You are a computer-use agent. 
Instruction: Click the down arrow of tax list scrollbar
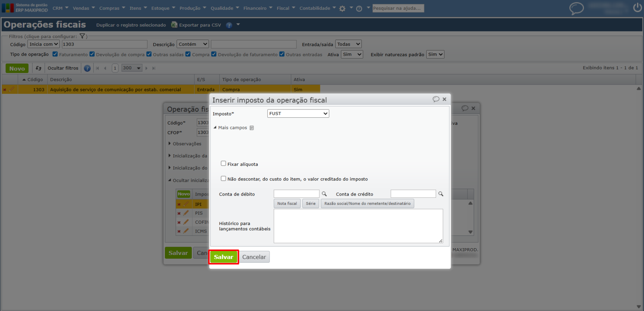470,232
